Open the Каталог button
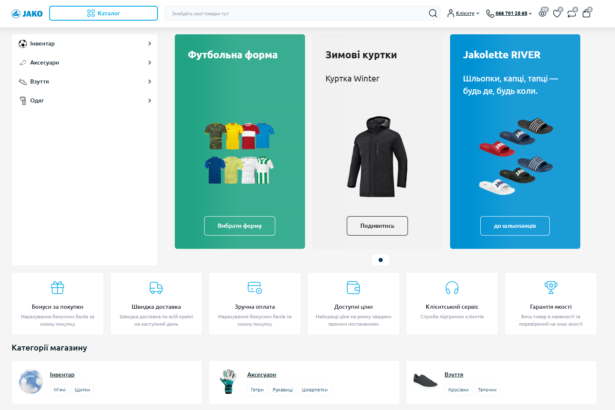 (x=103, y=13)
